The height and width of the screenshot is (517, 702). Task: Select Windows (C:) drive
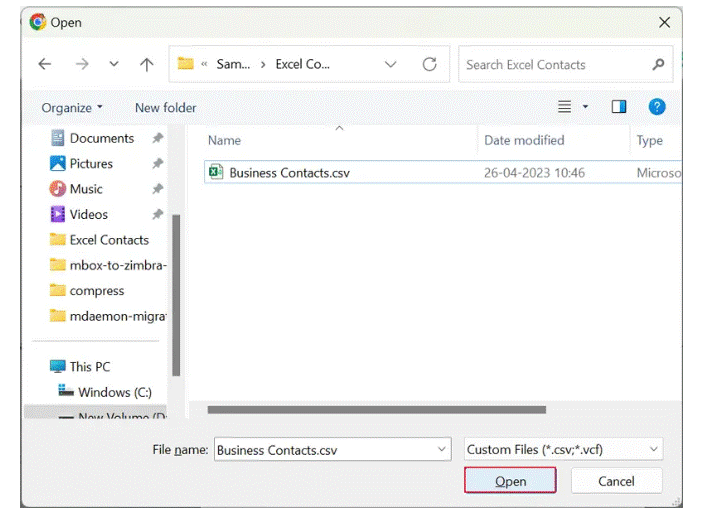(x=115, y=392)
